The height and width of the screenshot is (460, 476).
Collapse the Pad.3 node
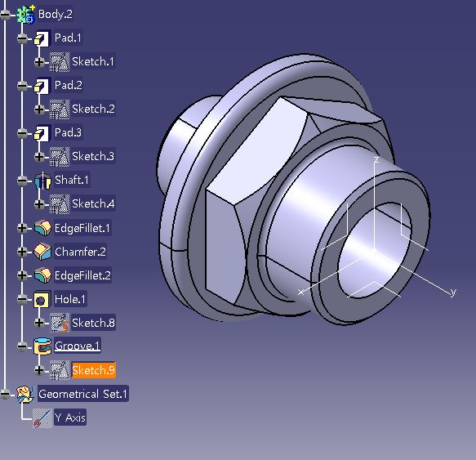click(x=23, y=133)
